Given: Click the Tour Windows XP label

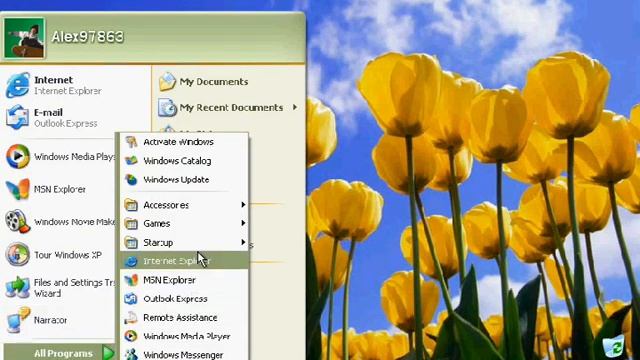Looking at the screenshot, I should pos(68,255).
